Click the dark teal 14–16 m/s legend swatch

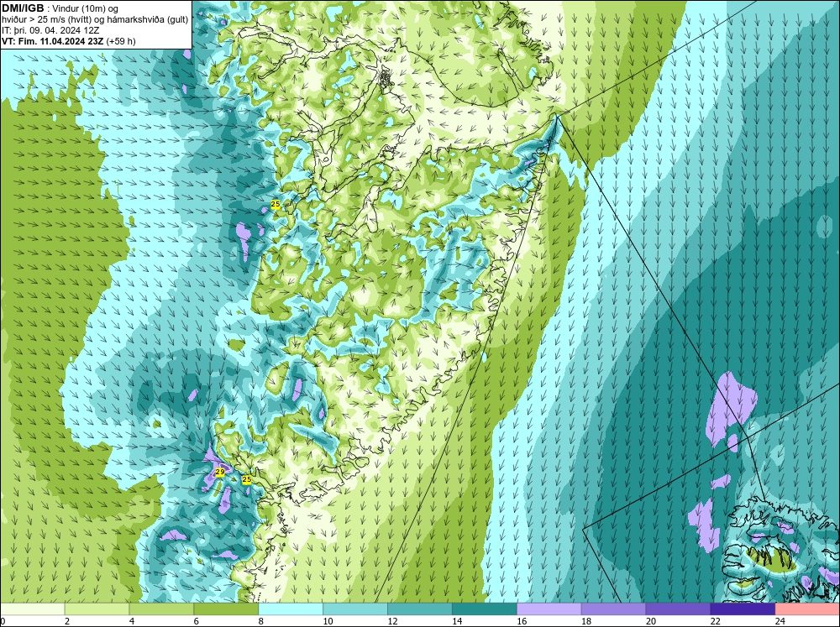tap(485, 609)
